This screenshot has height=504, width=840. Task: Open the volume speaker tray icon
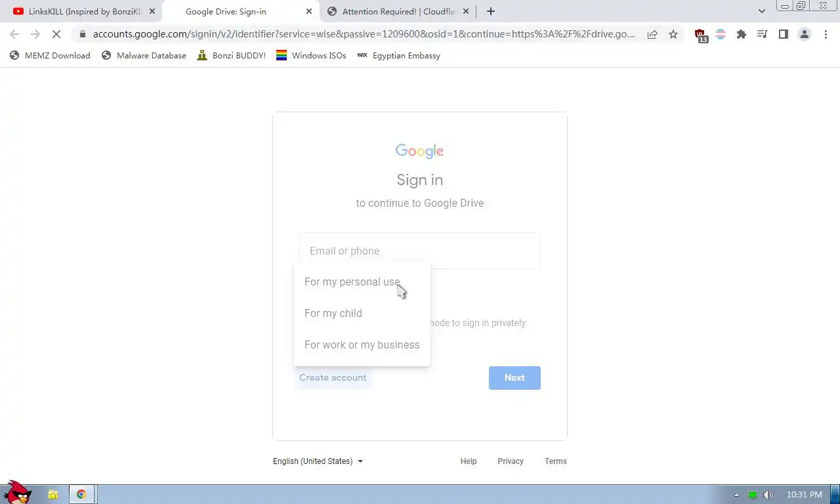[x=768, y=495]
